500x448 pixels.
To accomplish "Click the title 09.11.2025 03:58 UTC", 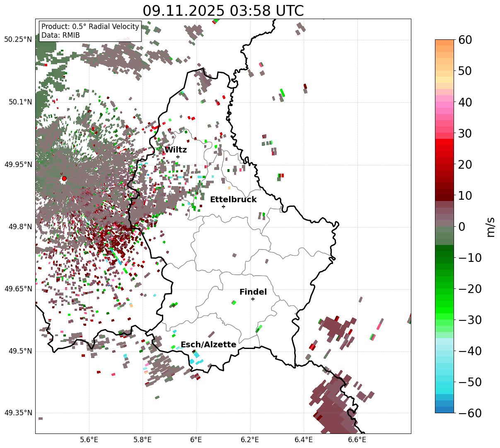I will (x=223, y=11).
